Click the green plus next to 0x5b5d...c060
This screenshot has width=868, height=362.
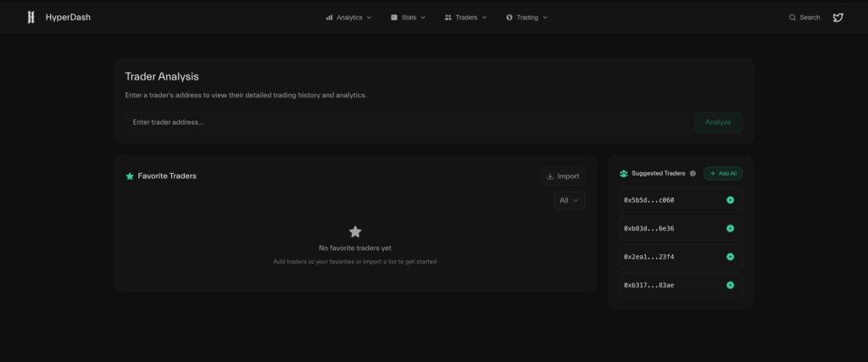coord(730,200)
